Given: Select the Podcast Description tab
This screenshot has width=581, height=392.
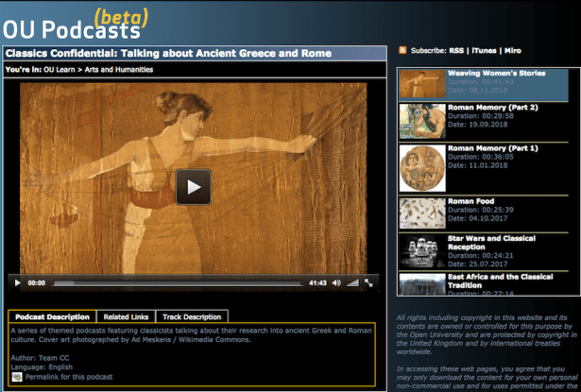Looking at the screenshot, I should [53, 317].
